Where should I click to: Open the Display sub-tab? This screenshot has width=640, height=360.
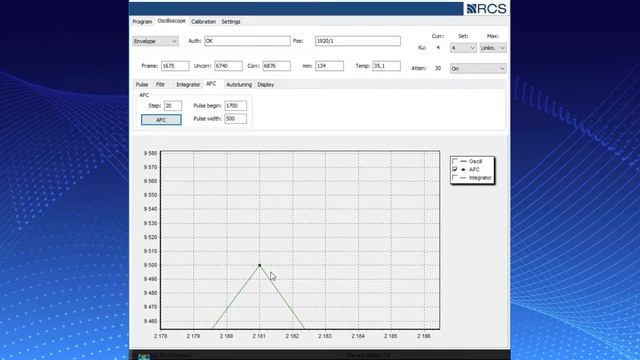tap(266, 84)
